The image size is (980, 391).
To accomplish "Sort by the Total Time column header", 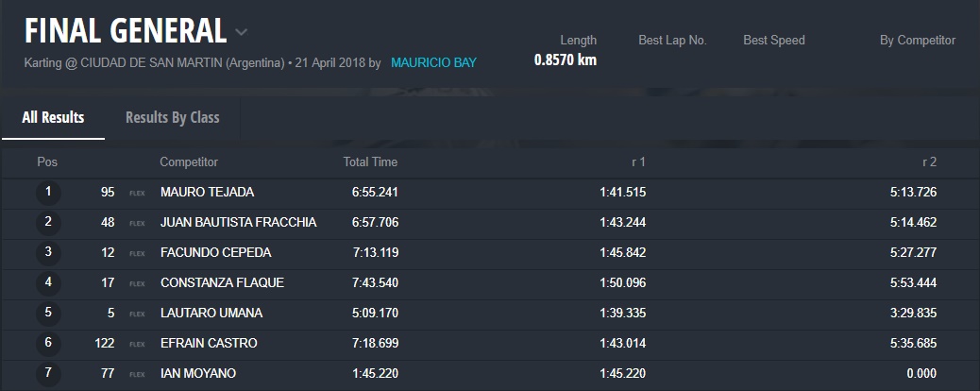I will coord(370,162).
